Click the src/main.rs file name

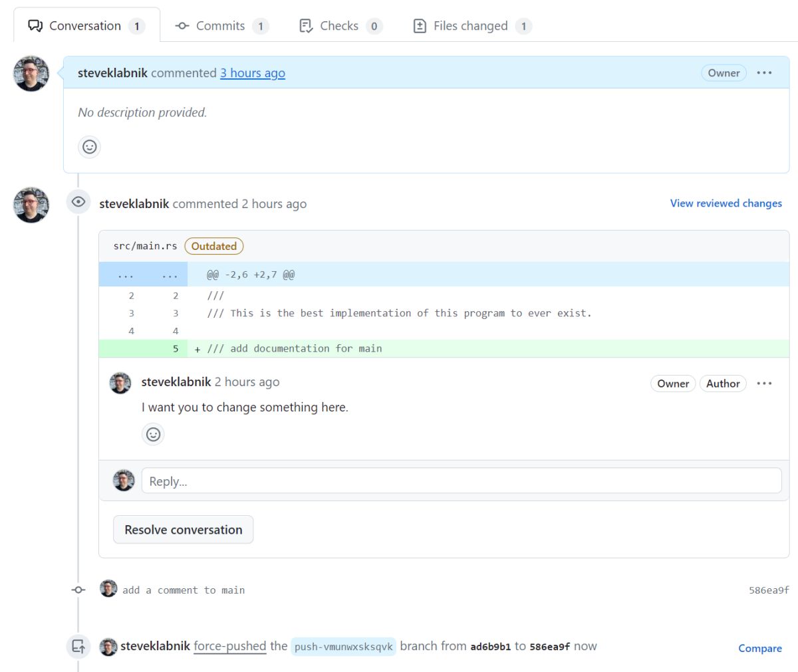coord(145,246)
